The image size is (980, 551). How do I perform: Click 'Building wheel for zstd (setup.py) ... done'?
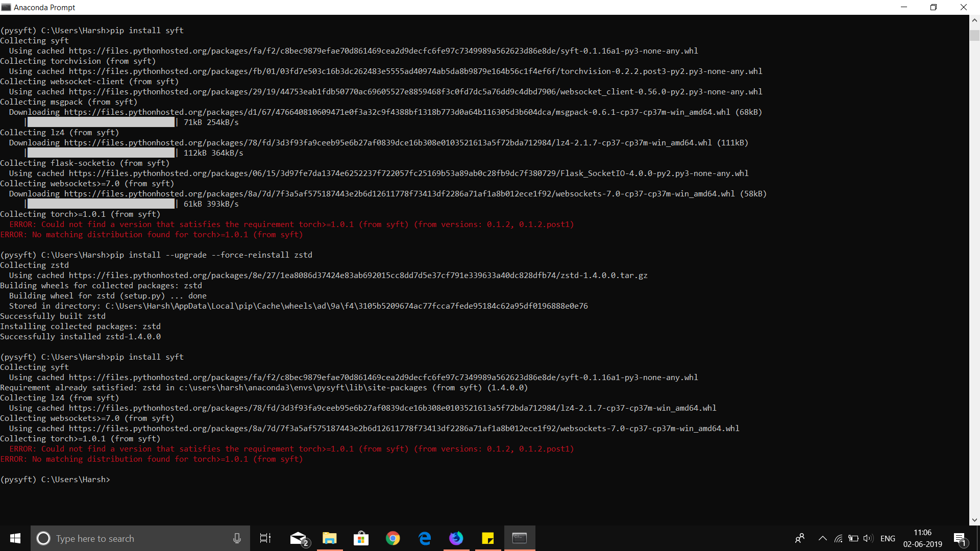(108, 296)
